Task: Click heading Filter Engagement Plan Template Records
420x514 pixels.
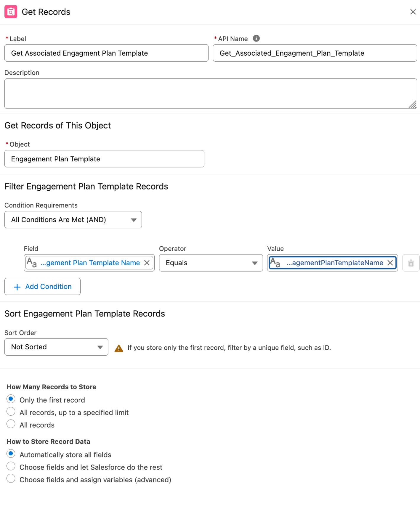Action: tap(86, 187)
